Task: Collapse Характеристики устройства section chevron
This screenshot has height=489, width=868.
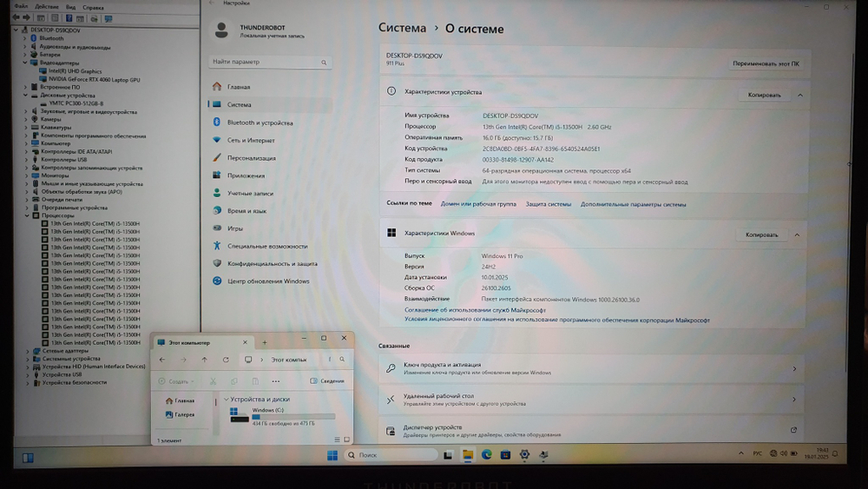Action: [x=800, y=96]
